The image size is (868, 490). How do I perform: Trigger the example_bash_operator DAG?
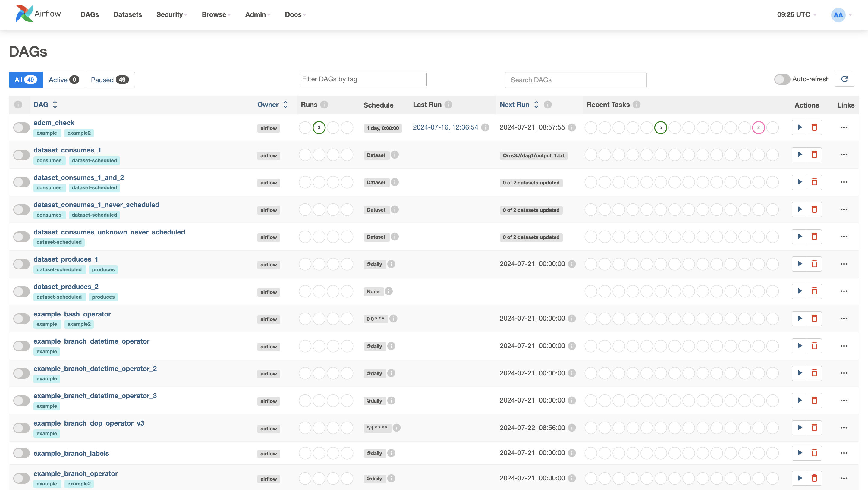click(800, 318)
